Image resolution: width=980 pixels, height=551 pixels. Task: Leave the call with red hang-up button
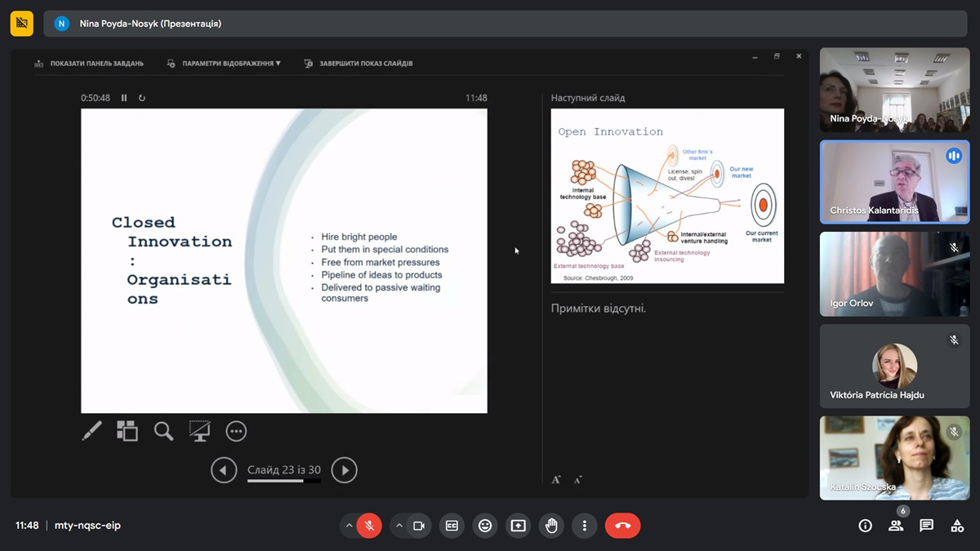coord(622,526)
